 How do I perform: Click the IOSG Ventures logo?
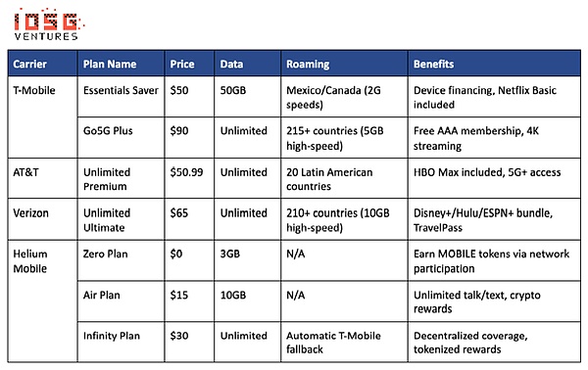(x=48, y=24)
